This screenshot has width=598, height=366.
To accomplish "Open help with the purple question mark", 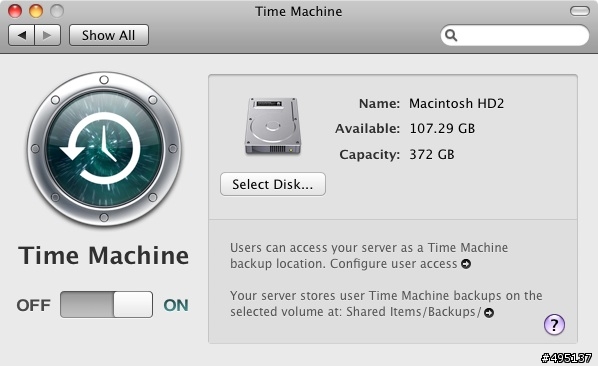I will [554, 324].
